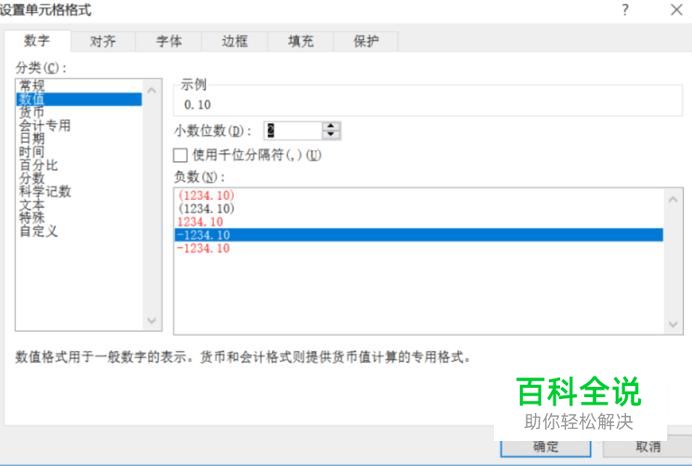Cancel with the 取消 button
This screenshot has width=692, height=466.
pyautogui.click(x=648, y=447)
